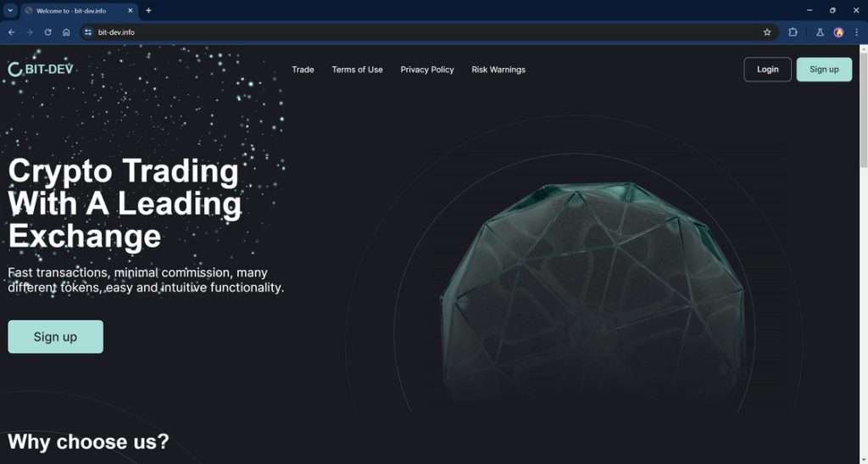Expand the tab search dropdown arrow
Image resolution: width=868 pixels, height=464 pixels.
pos(10,10)
